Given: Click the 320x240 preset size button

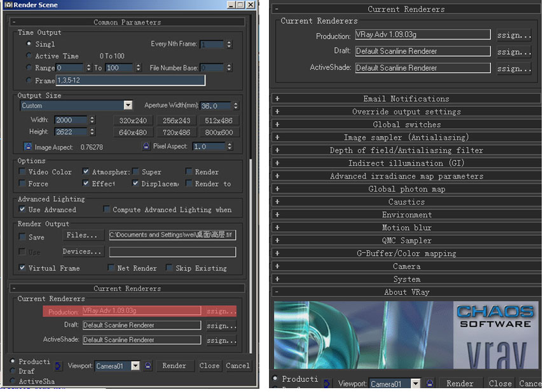Looking at the screenshot, I should (x=133, y=121).
